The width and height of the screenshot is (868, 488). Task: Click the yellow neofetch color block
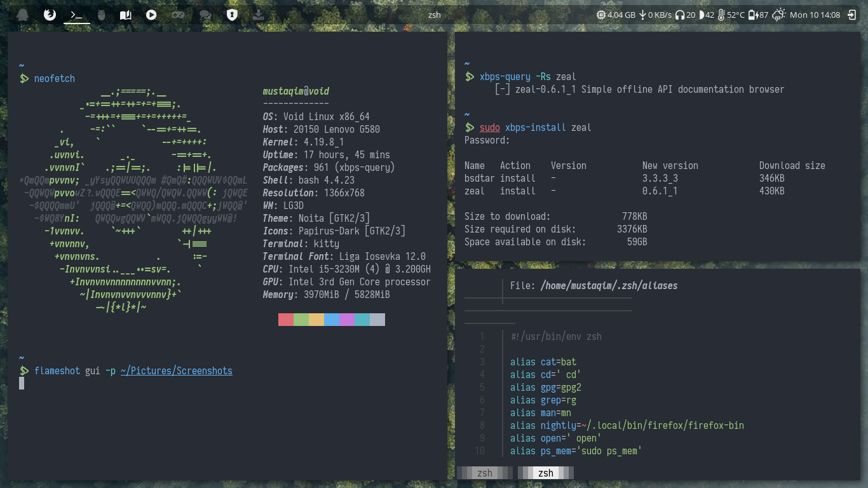[316, 320]
